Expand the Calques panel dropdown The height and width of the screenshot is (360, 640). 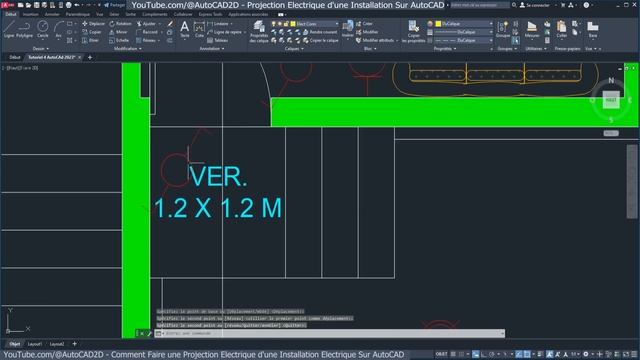coord(294,49)
